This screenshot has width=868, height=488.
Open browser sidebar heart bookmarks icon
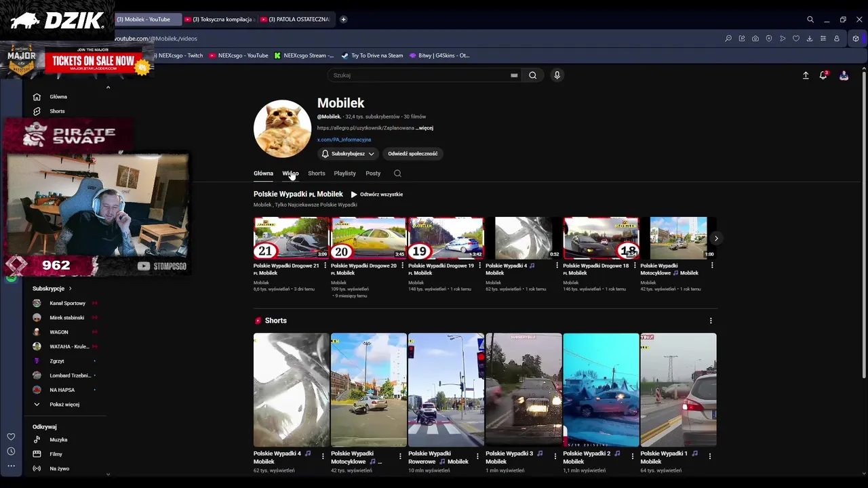11,436
